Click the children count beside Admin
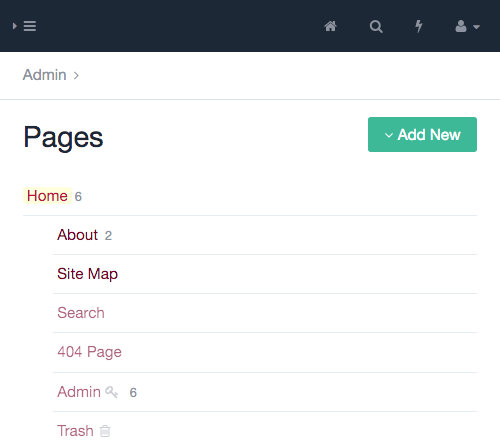This screenshot has width=500, height=448. tap(133, 393)
